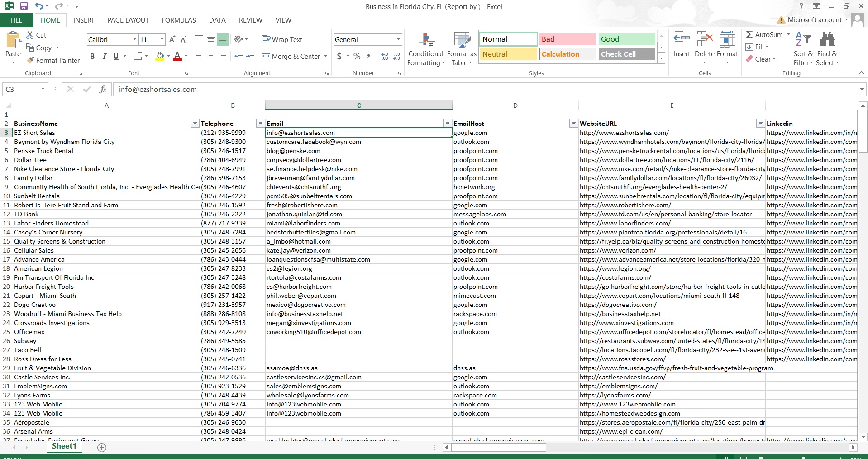Click the vertical scrollbar down arrow

(863, 437)
